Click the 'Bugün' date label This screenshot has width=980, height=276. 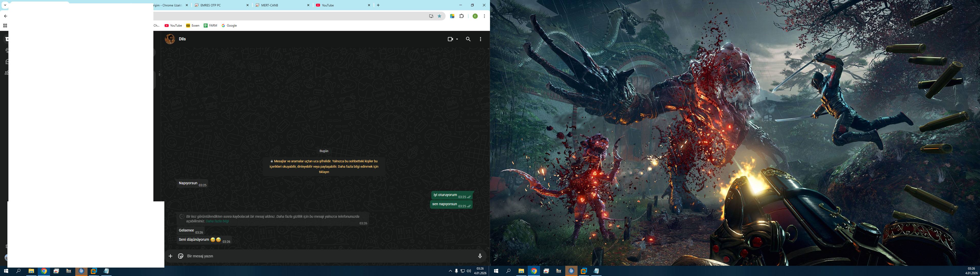[x=324, y=151]
